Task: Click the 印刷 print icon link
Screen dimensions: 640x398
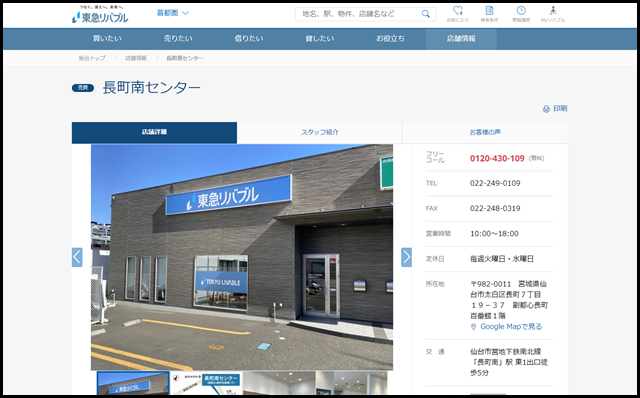Action: tap(555, 109)
